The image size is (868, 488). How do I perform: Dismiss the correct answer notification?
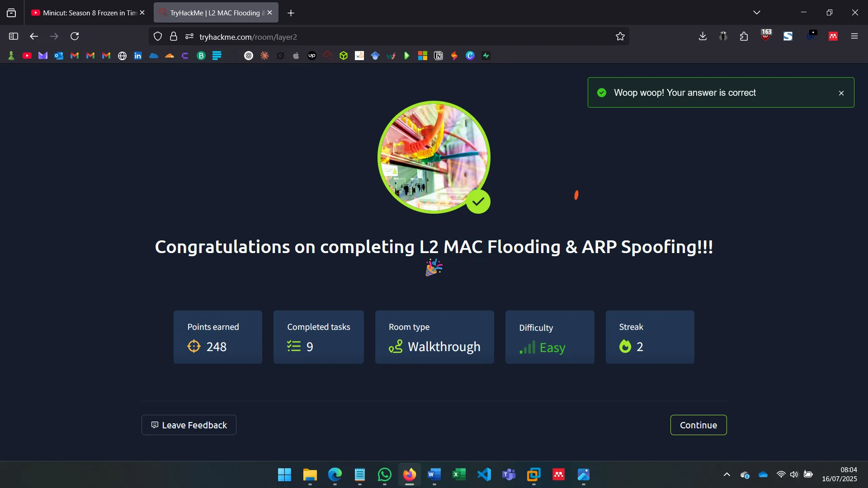tap(841, 93)
